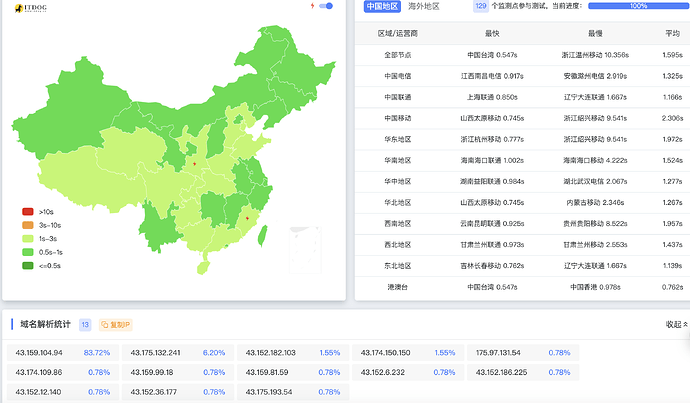Click IP 43.152.12.140
The height and width of the screenshot is (403, 690).
[38, 392]
